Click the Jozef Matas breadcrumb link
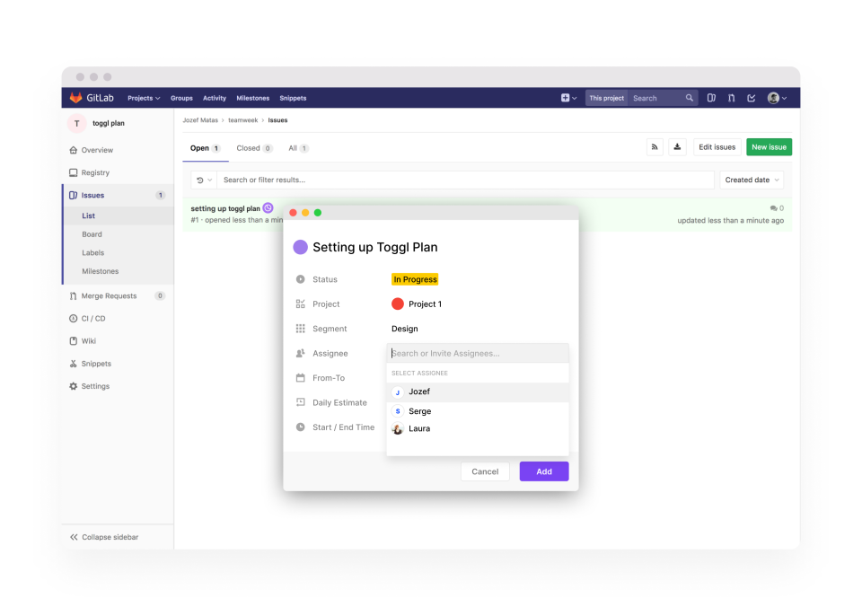The height and width of the screenshot is (616, 862). (200, 120)
